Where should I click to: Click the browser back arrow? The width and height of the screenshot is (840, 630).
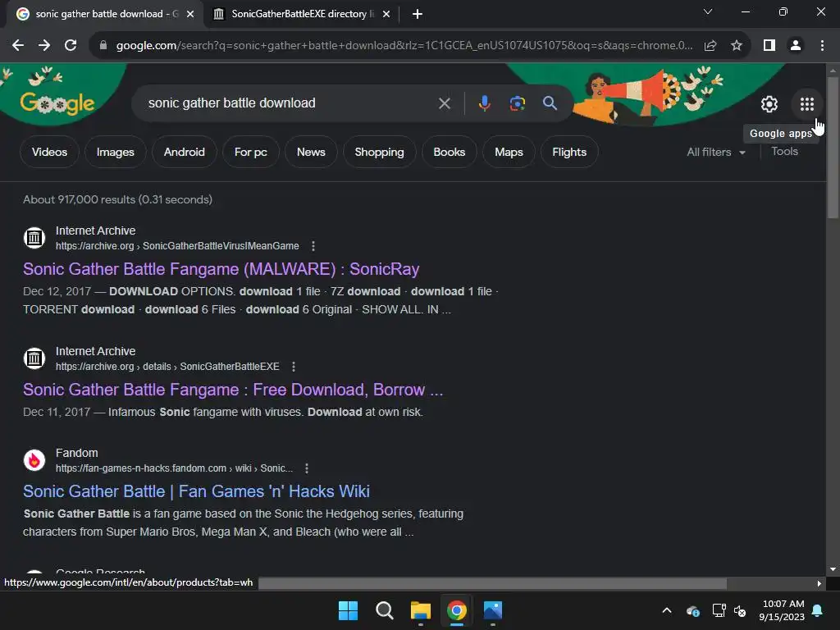pyautogui.click(x=18, y=46)
